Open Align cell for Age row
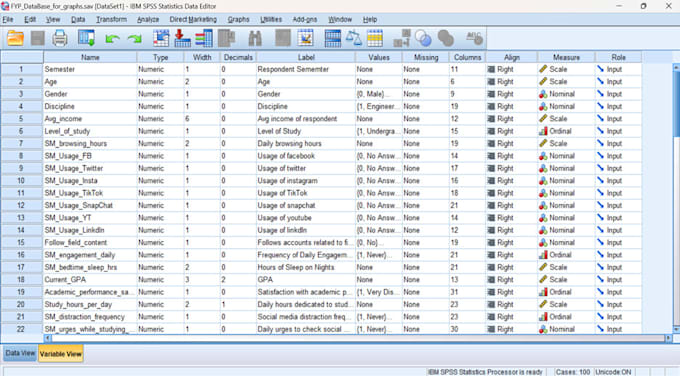The width and height of the screenshot is (680, 376). click(512, 82)
